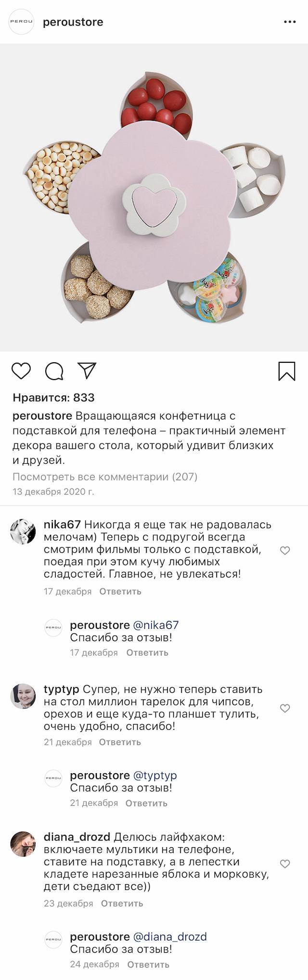Image resolution: width=308 pixels, height=980 pixels.
Task: Open comments via speech bubble icon
Action: click(x=54, y=371)
